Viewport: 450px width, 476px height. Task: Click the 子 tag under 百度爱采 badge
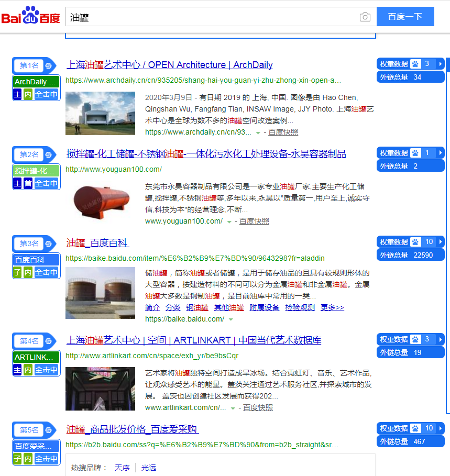(17, 459)
